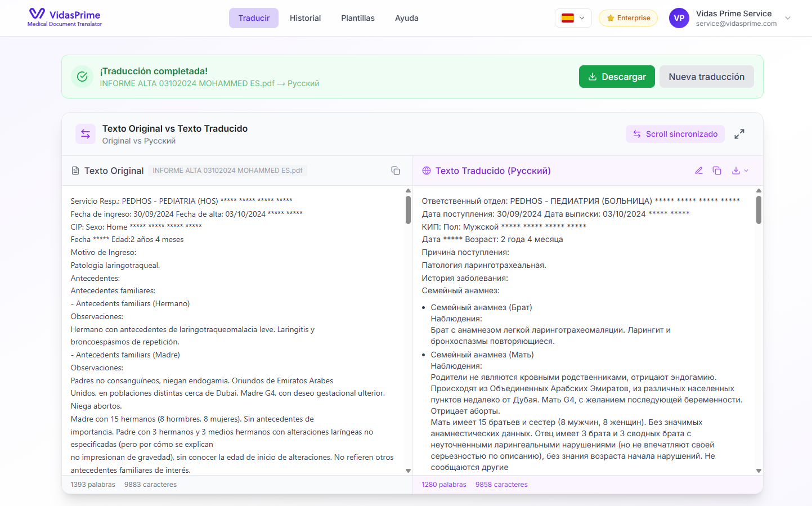Viewport: 812px width, 506px height.
Task: Click the green checkmark success icon
Action: pos(82,77)
